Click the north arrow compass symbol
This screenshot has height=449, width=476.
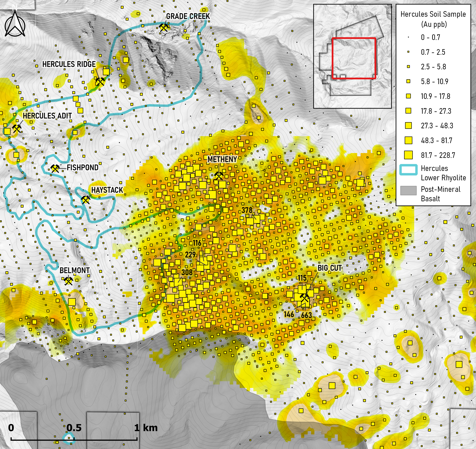point(15,24)
